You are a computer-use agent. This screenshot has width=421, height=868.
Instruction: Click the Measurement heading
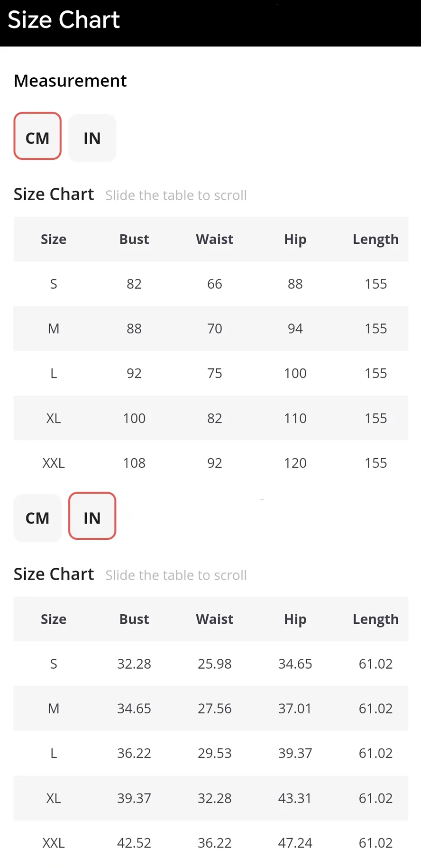70,81
